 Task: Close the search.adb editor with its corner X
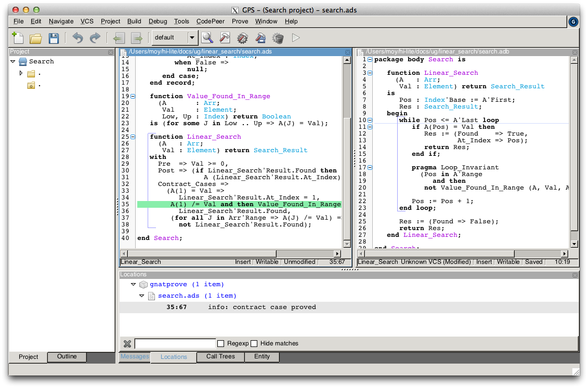point(575,52)
